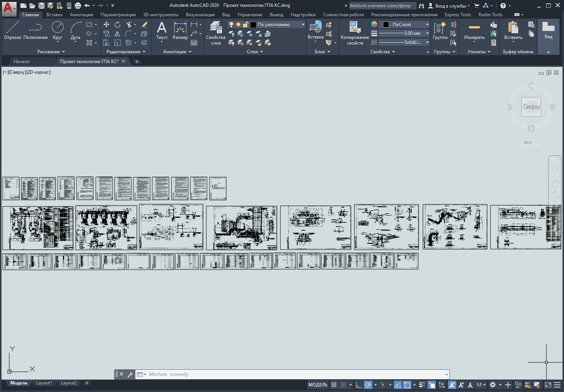Toggle ortho mode in status bar
The height and width of the screenshot is (392, 564).
click(359, 385)
